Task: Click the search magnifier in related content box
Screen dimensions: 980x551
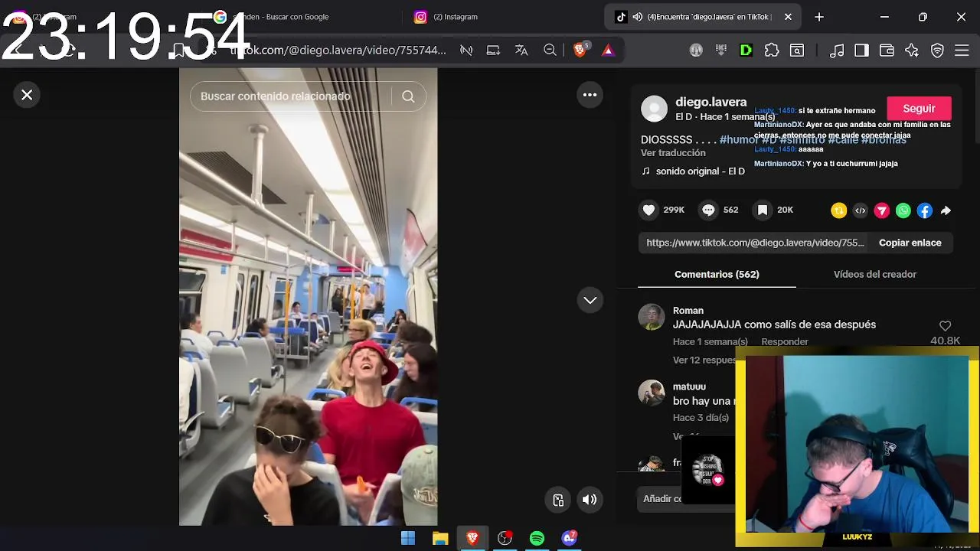Action: (x=408, y=96)
